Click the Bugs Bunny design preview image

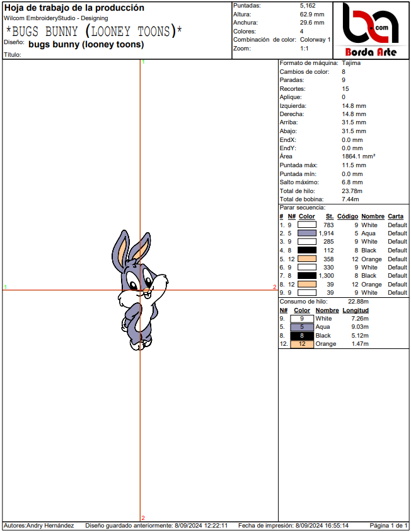(x=139, y=290)
